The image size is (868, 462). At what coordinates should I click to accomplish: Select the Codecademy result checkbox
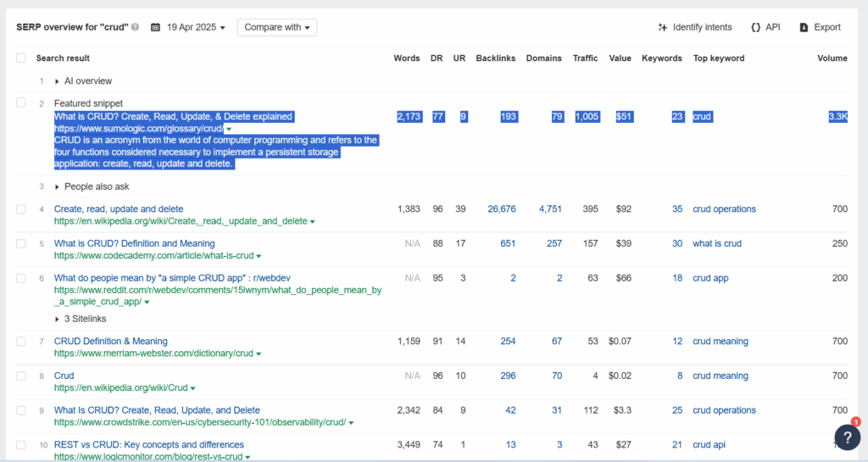(x=21, y=243)
